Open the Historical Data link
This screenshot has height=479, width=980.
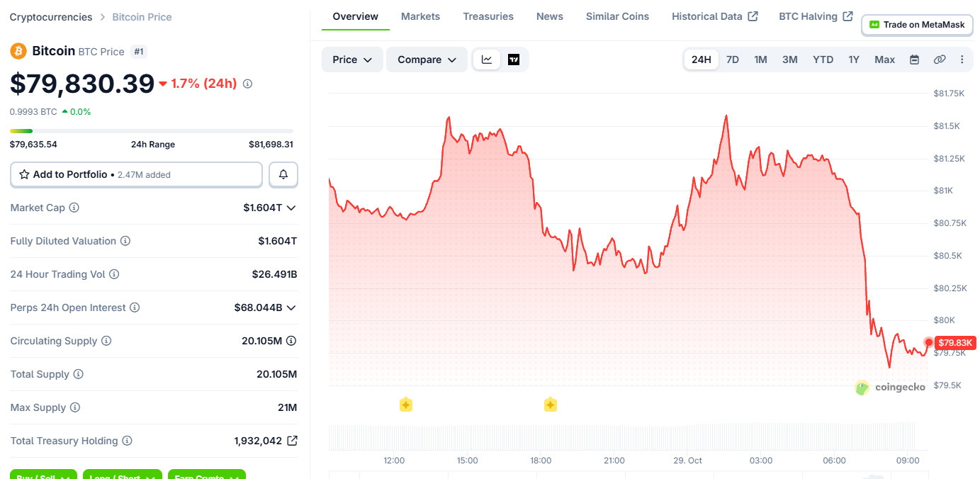pyautogui.click(x=714, y=16)
